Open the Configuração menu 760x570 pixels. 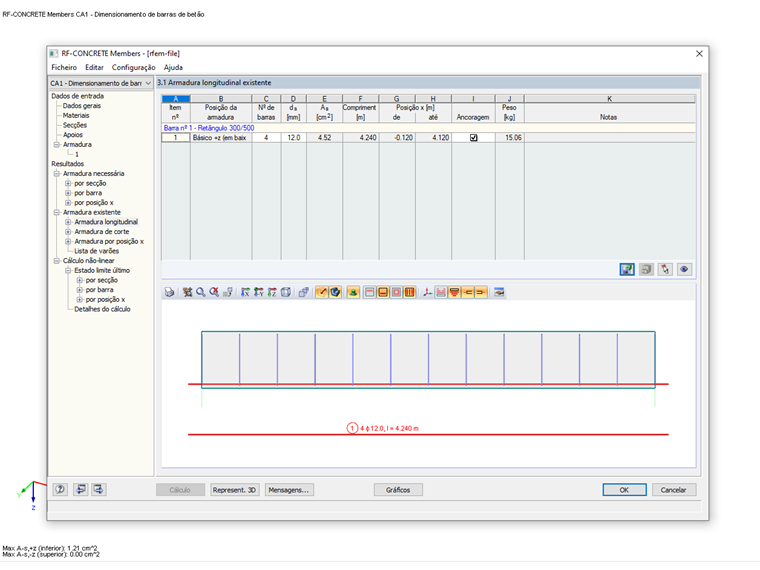[x=133, y=67]
